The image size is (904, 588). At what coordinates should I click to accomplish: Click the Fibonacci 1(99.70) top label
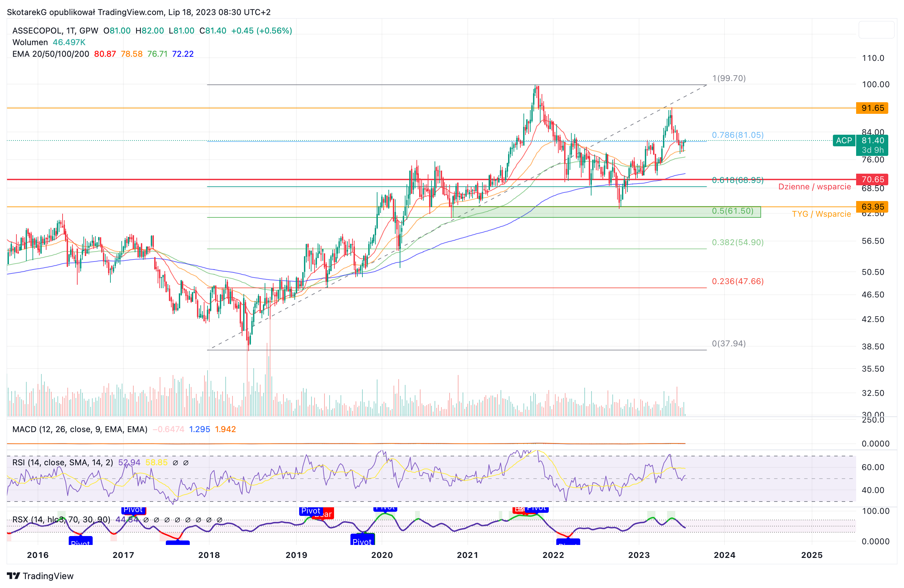click(729, 78)
